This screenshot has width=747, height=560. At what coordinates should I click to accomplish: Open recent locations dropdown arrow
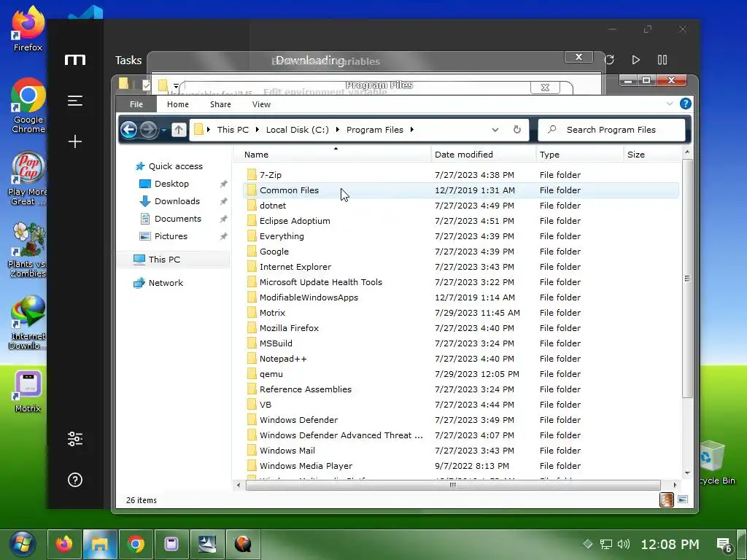(163, 130)
